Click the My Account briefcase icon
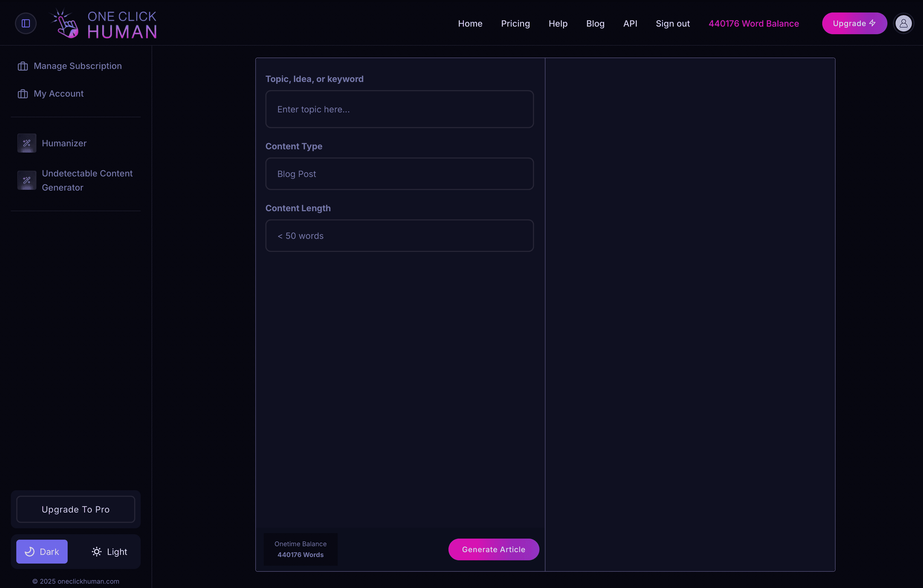This screenshot has height=588, width=923. click(23, 94)
